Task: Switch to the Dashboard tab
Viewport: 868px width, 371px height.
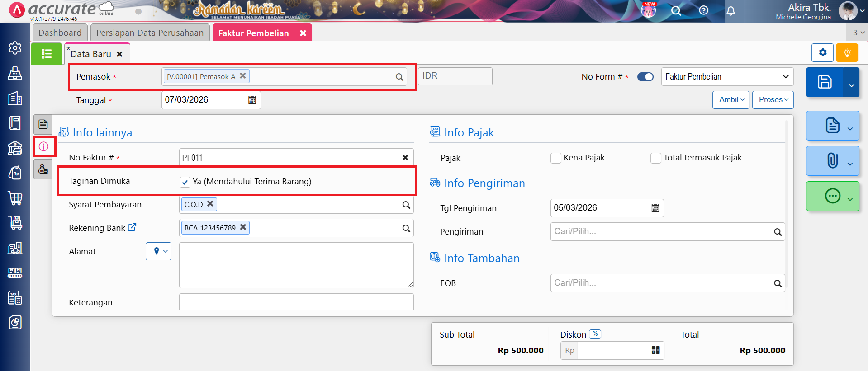Action: tap(60, 33)
